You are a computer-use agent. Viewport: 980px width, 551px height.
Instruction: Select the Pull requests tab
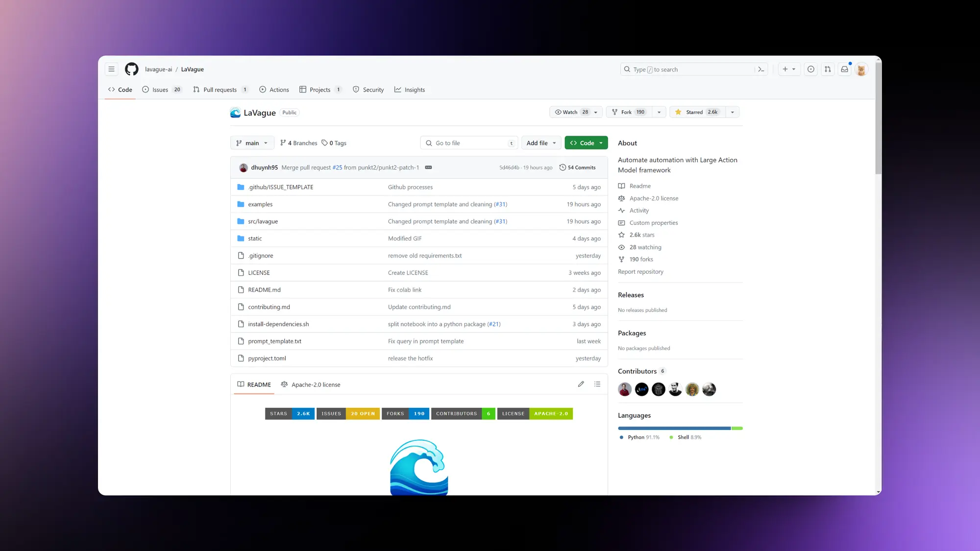tap(220, 90)
